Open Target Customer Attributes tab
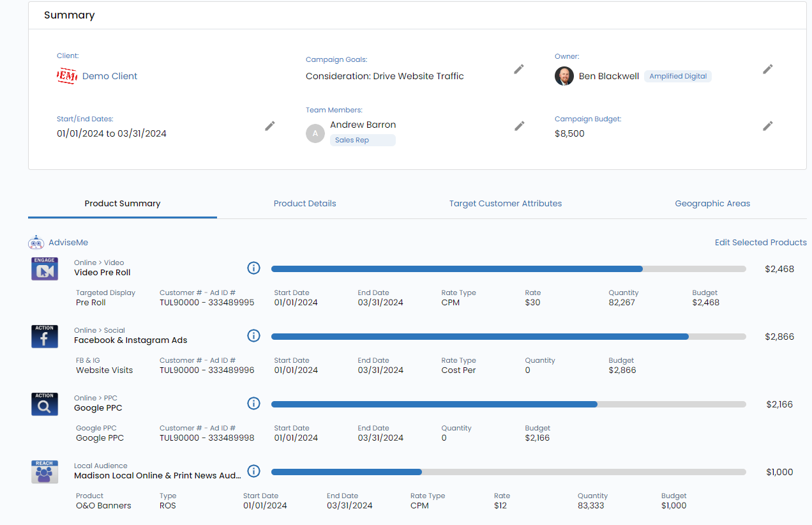This screenshot has height=525, width=812. pos(505,204)
